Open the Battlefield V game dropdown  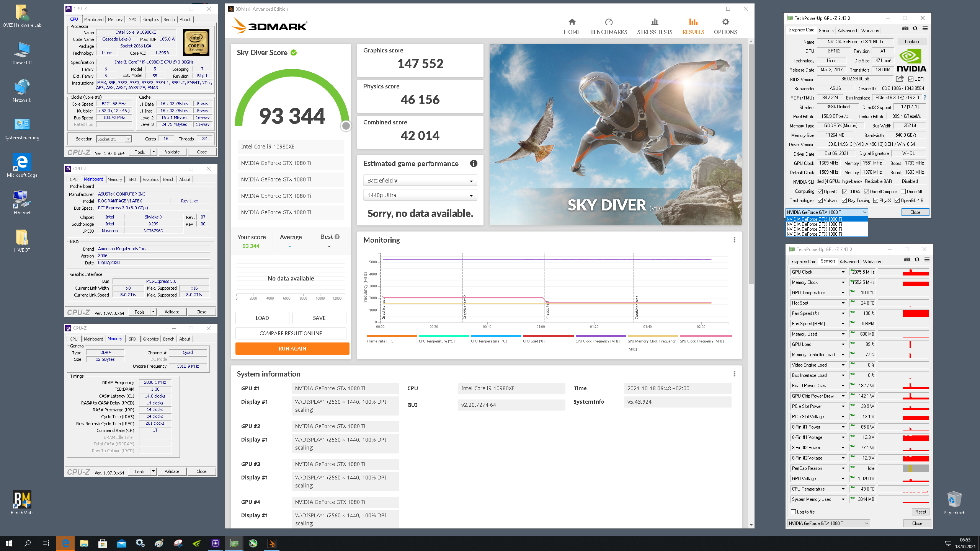tap(420, 181)
